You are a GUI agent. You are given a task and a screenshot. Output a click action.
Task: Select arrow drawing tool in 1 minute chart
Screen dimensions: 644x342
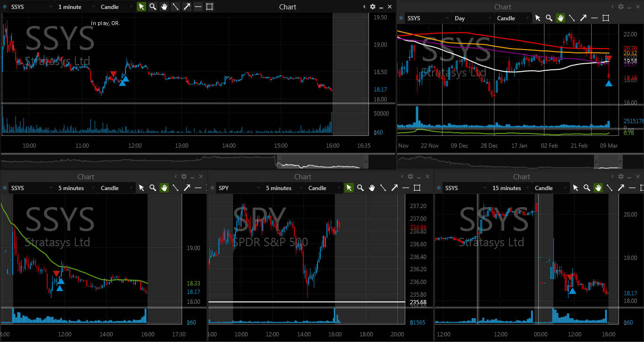coord(187,7)
